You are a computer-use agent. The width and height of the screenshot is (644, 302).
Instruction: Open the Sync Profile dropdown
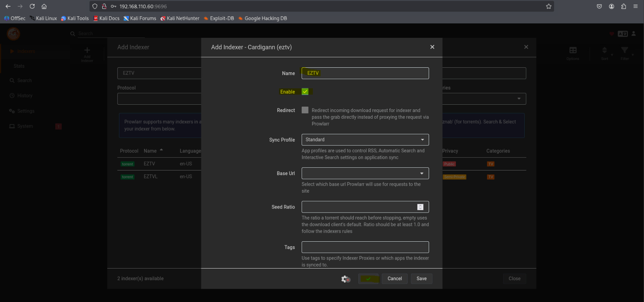pyautogui.click(x=365, y=140)
